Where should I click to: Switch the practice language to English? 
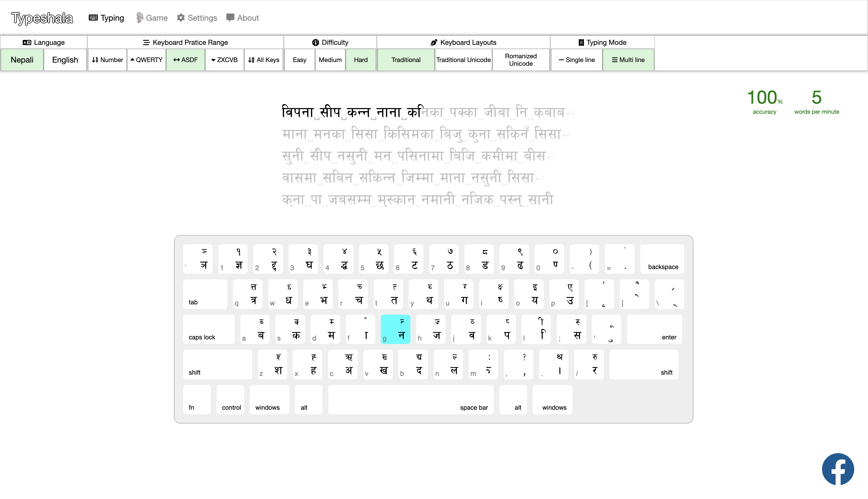point(65,60)
